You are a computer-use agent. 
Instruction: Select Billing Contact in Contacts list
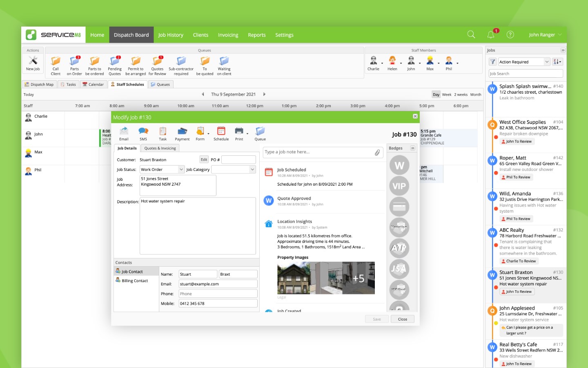(135, 281)
